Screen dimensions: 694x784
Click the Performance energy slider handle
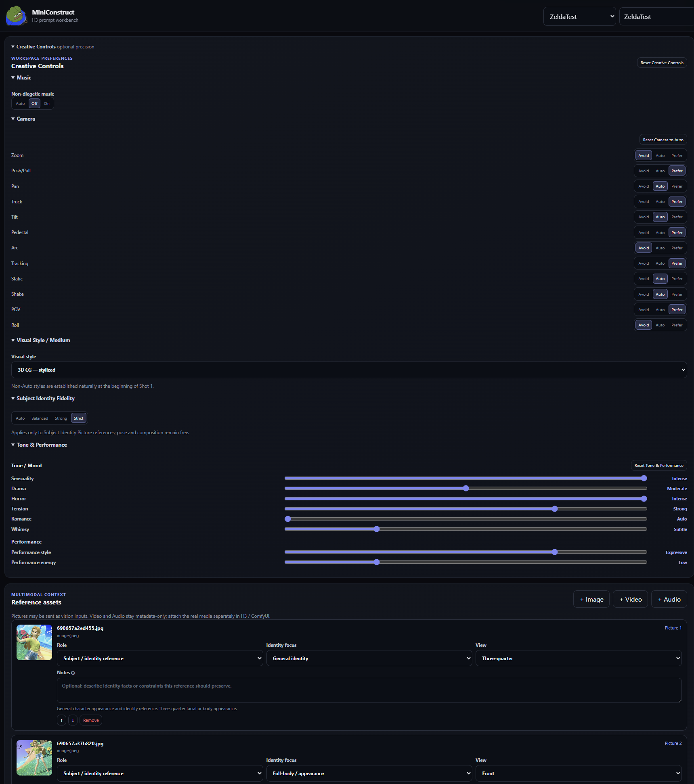click(377, 562)
